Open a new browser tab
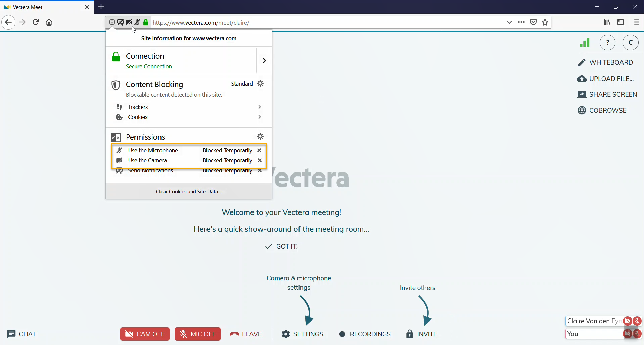 [101, 7]
